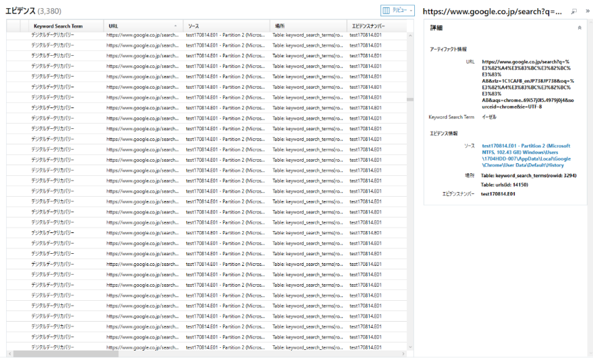This screenshot has height=364, width=593.
Task: Pin the details panel with pin icon
Action: (x=574, y=12)
